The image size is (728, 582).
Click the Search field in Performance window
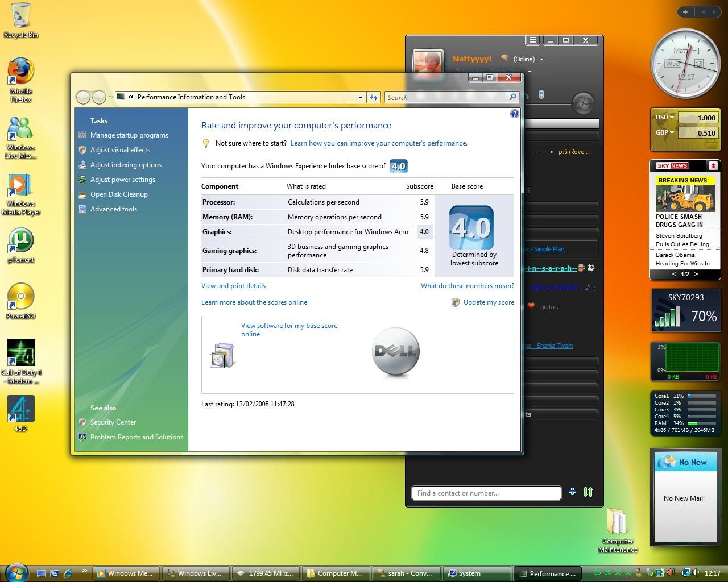pyautogui.click(x=446, y=97)
